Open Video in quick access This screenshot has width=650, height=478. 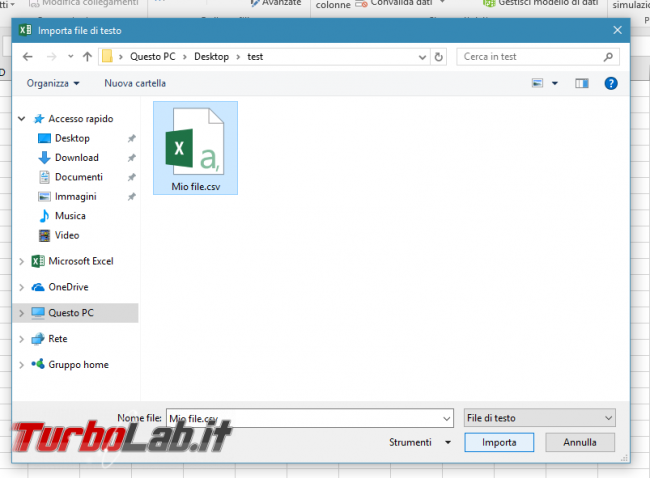point(67,235)
